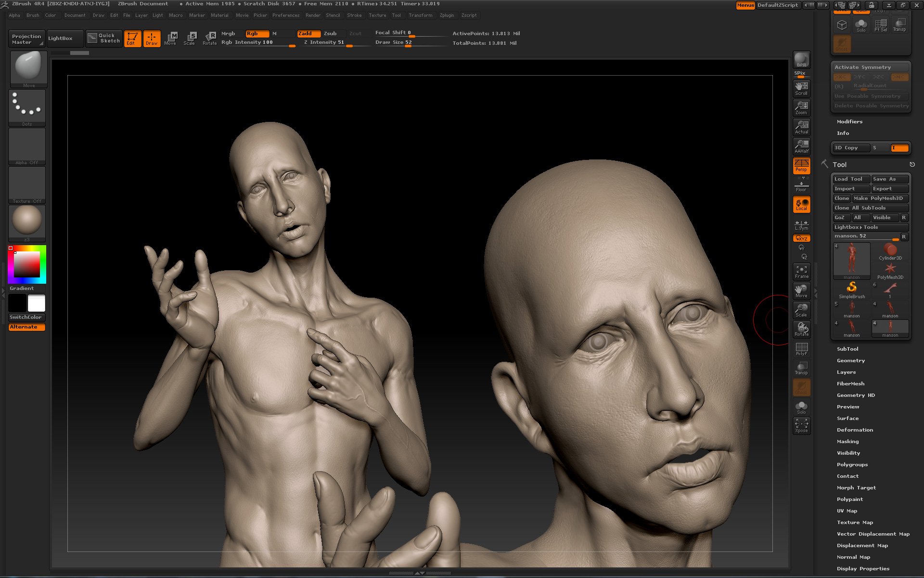Open the Alpha Off selector

pos(27,146)
